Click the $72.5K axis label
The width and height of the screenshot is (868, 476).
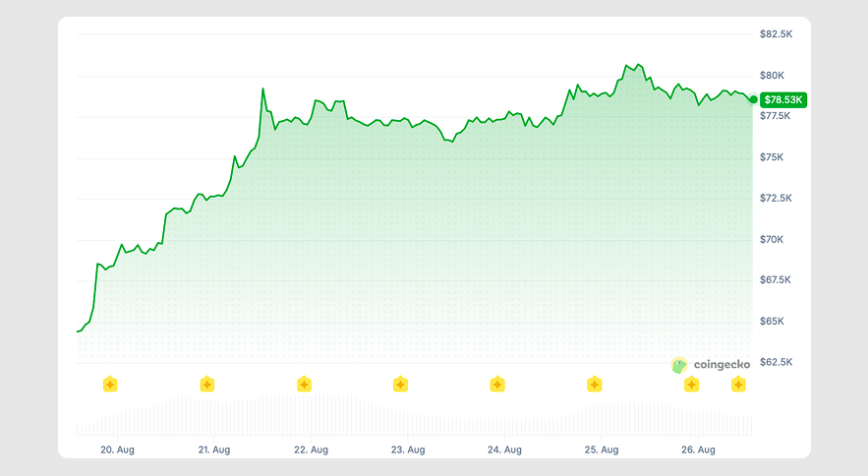coord(777,198)
